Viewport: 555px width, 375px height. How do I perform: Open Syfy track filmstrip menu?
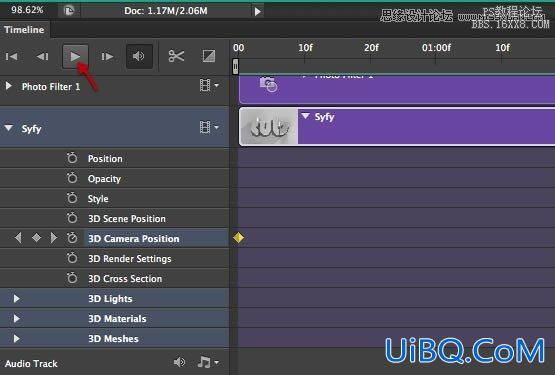[x=209, y=127]
